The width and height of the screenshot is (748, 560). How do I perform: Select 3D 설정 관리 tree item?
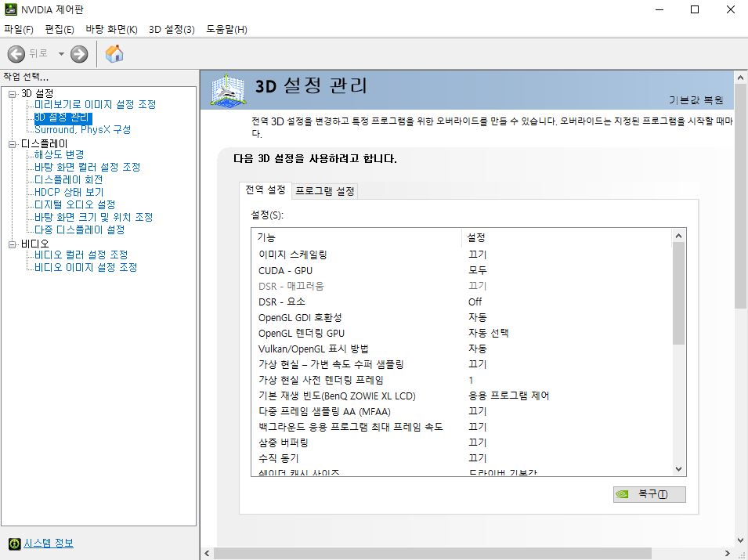tap(63, 117)
